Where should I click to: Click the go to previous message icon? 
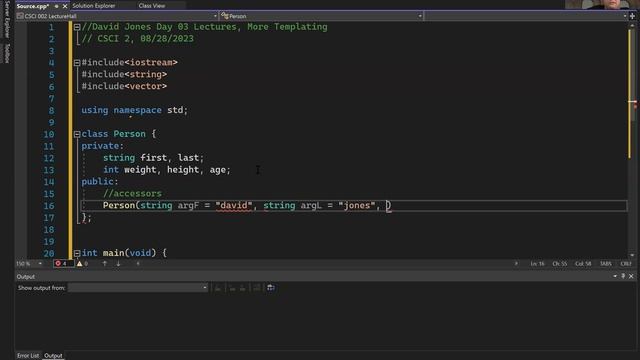coord(232,288)
